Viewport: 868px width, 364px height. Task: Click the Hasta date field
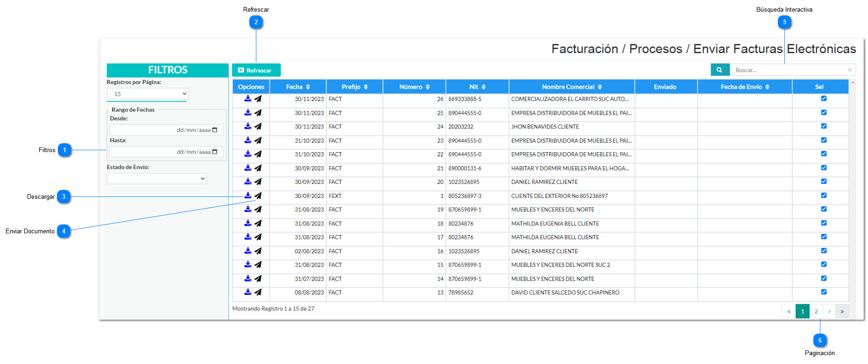tap(167, 152)
